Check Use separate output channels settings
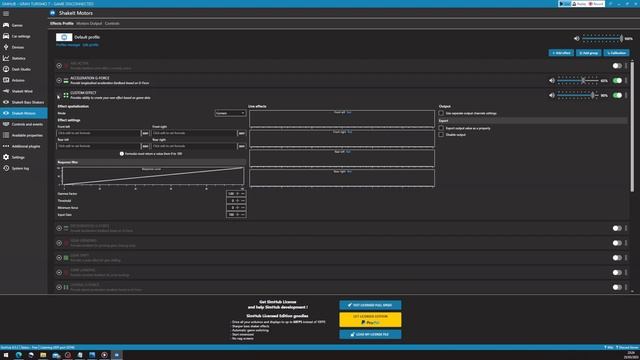The image size is (640, 360). pyautogui.click(x=441, y=113)
